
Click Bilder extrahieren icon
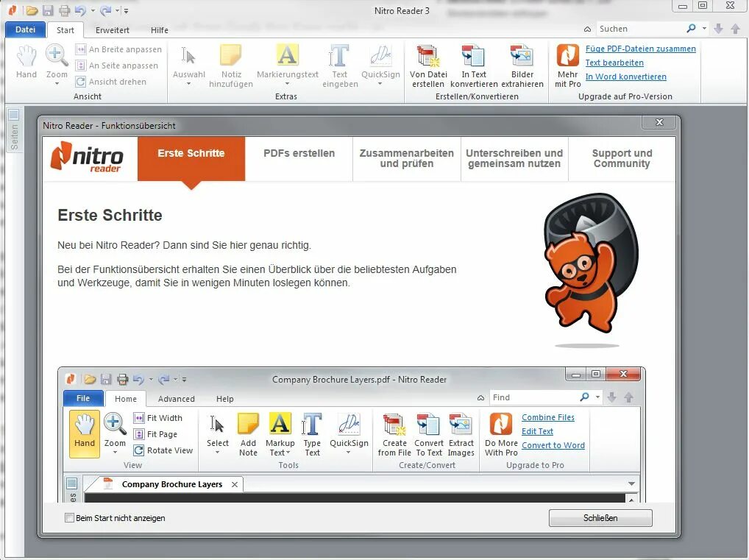(522, 55)
